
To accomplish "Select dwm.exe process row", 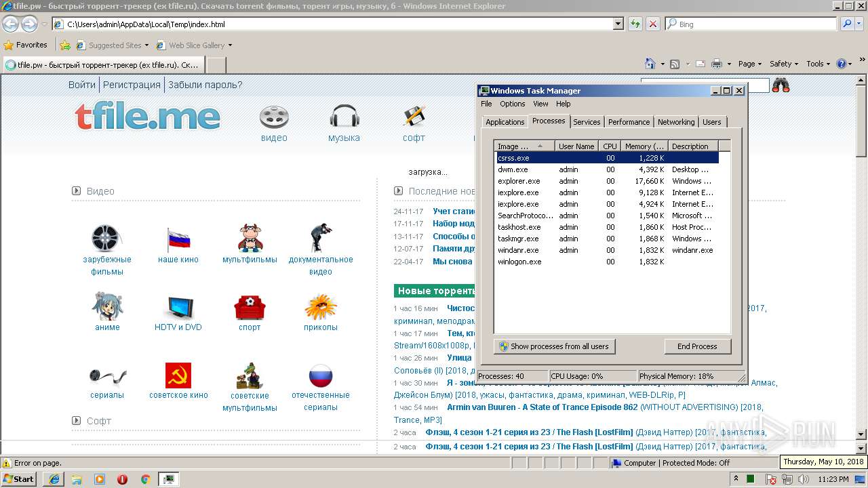I will [607, 169].
